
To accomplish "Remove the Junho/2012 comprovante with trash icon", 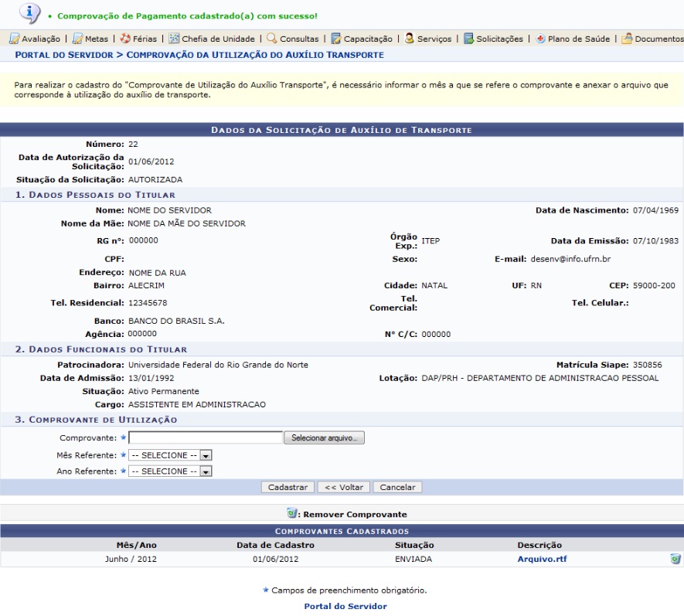I will (x=675, y=559).
